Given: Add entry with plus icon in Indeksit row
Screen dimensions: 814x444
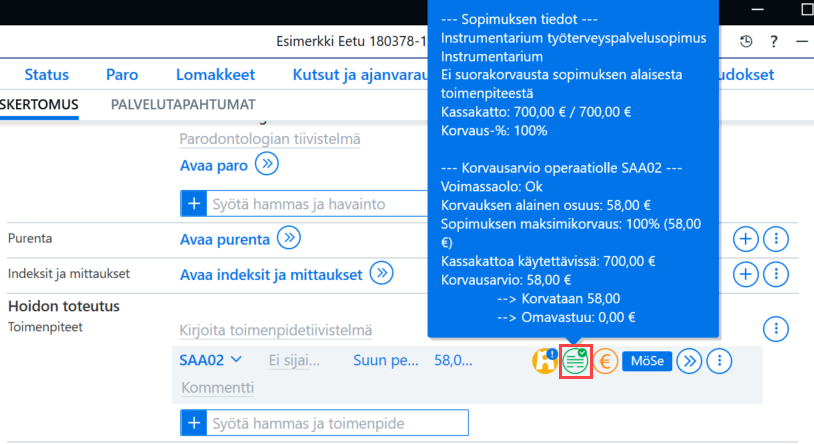Looking at the screenshot, I should tap(745, 274).
